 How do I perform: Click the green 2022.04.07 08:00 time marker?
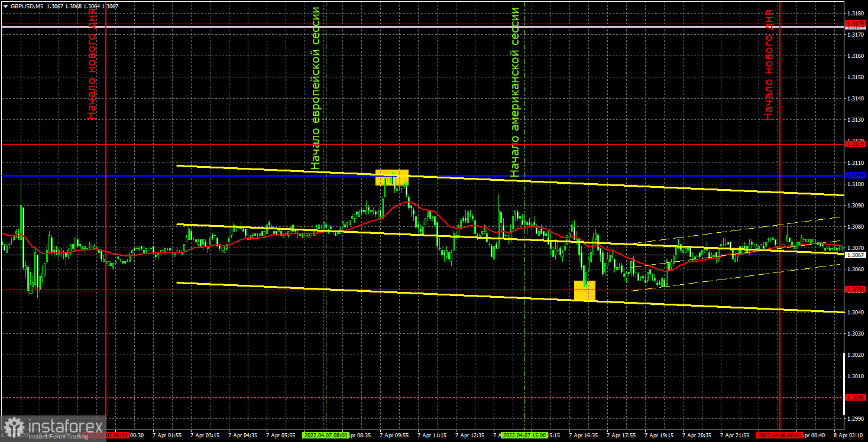coord(325,435)
